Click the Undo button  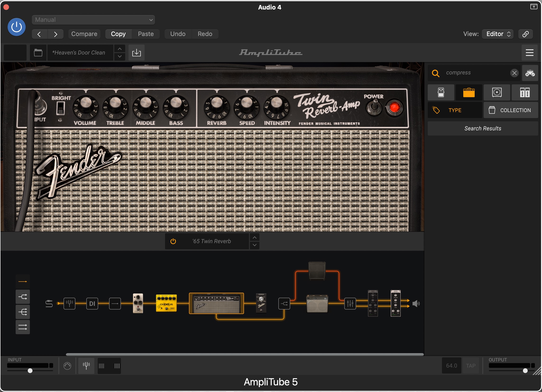point(178,34)
